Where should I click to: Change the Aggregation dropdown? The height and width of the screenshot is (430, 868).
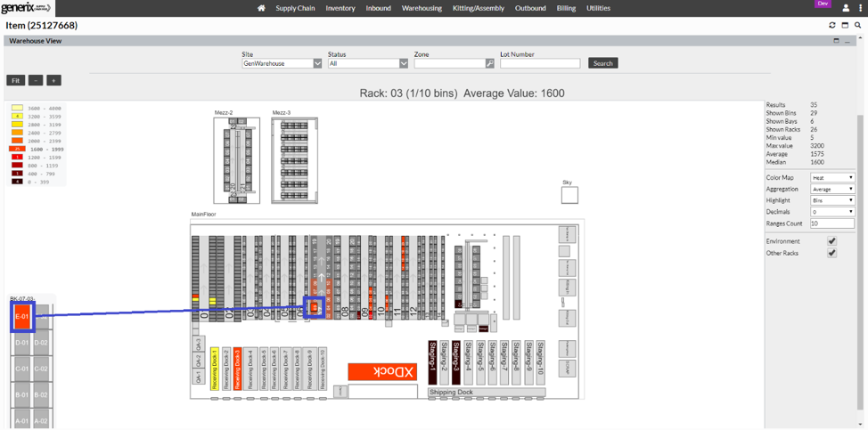pyautogui.click(x=831, y=190)
